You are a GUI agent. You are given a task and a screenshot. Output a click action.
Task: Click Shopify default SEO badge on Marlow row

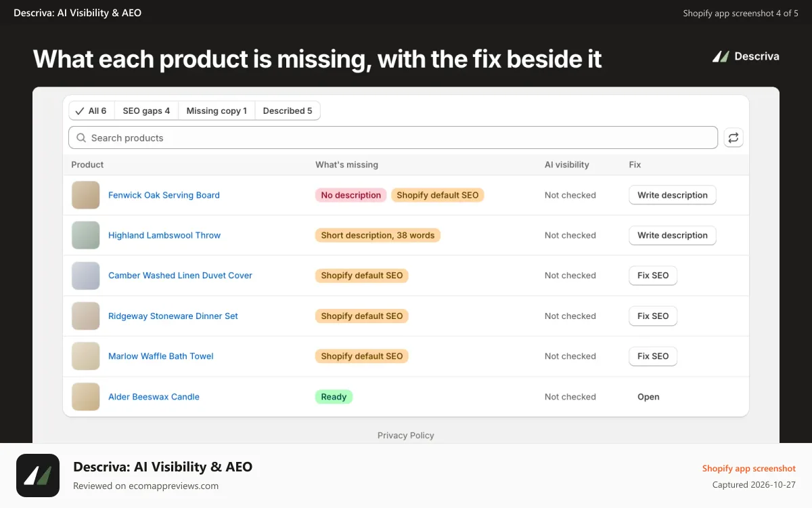pyautogui.click(x=362, y=356)
